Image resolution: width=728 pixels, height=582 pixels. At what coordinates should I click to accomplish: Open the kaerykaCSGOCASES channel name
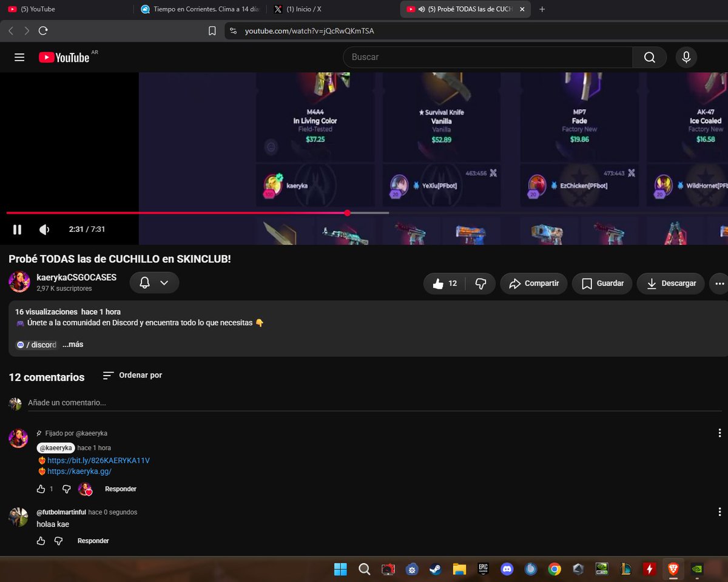(x=76, y=278)
